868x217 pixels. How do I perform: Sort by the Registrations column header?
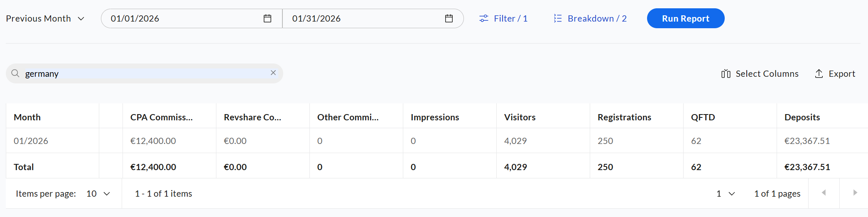pos(624,117)
